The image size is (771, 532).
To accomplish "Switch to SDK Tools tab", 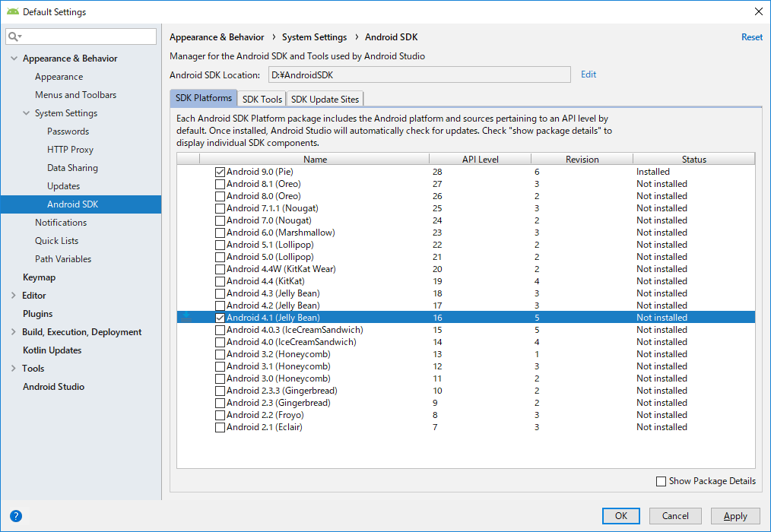I will 262,100.
